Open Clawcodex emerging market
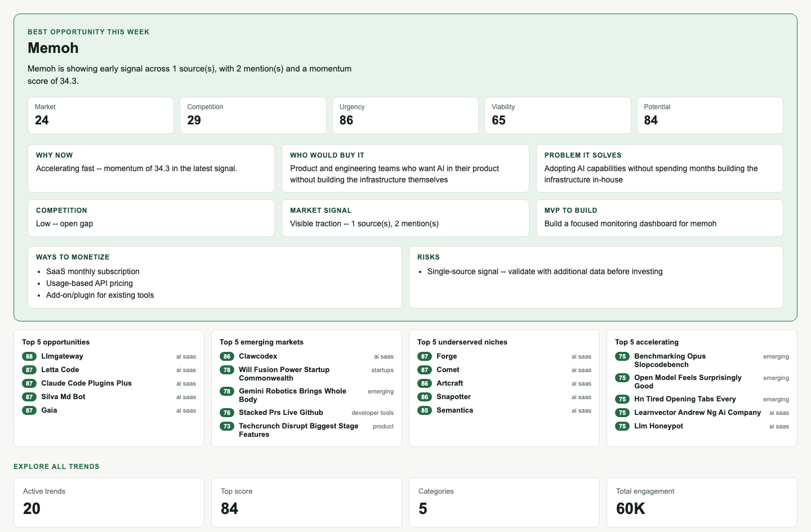Screen dimensions: 811x532 (306, 356)
